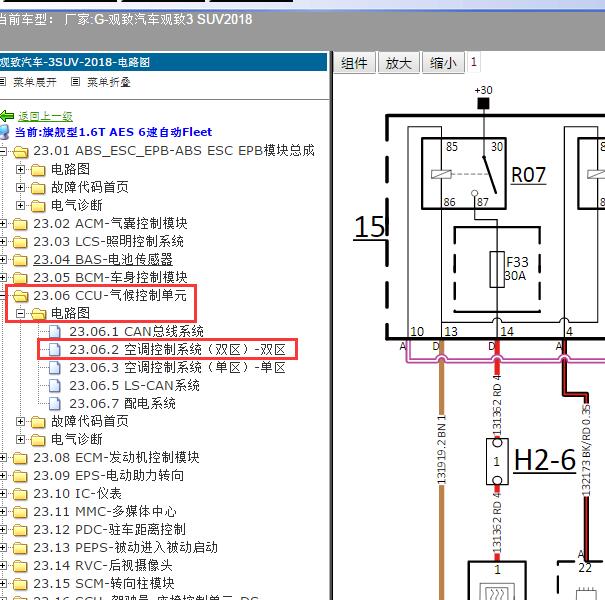Click the title bar 观致汽车-3SUV-2018-电路图
Viewport: 605px width, 600px height.
(163, 62)
